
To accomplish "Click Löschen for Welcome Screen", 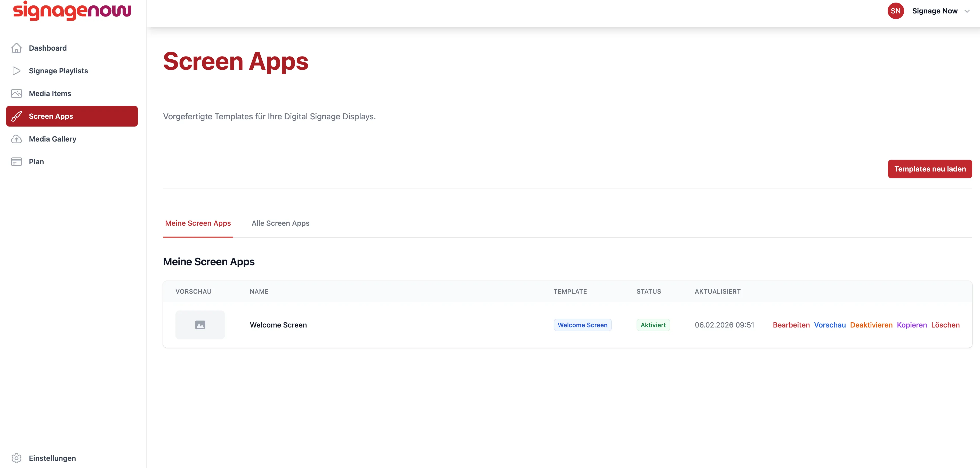I will 945,325.
